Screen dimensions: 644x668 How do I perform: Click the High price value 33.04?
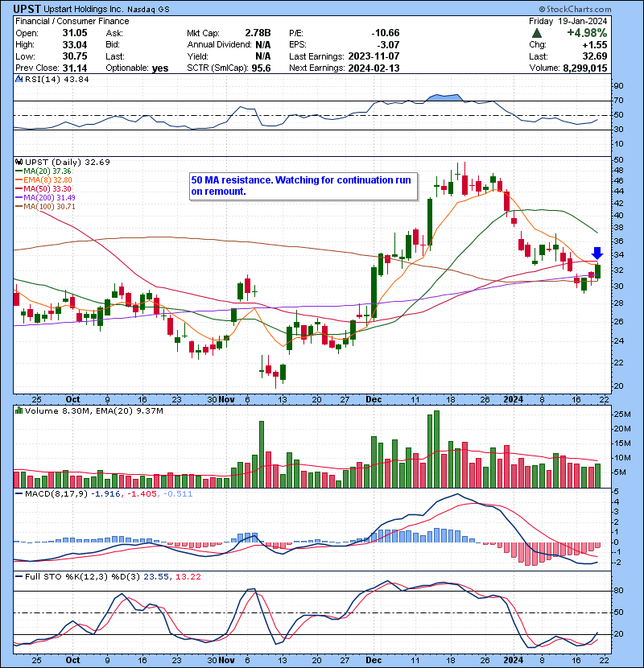pos(75,45)
